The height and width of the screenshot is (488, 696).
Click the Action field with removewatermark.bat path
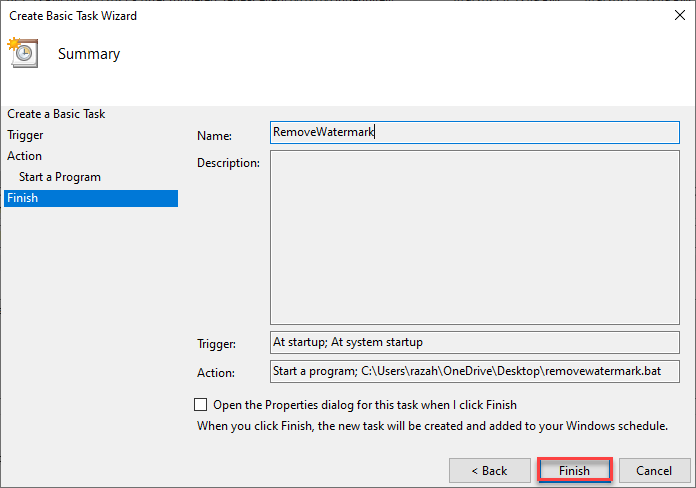[474, 371]
